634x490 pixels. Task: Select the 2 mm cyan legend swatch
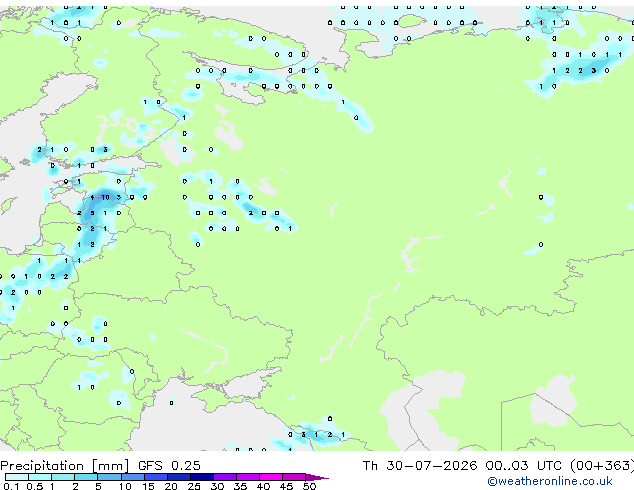coord(86,477)
